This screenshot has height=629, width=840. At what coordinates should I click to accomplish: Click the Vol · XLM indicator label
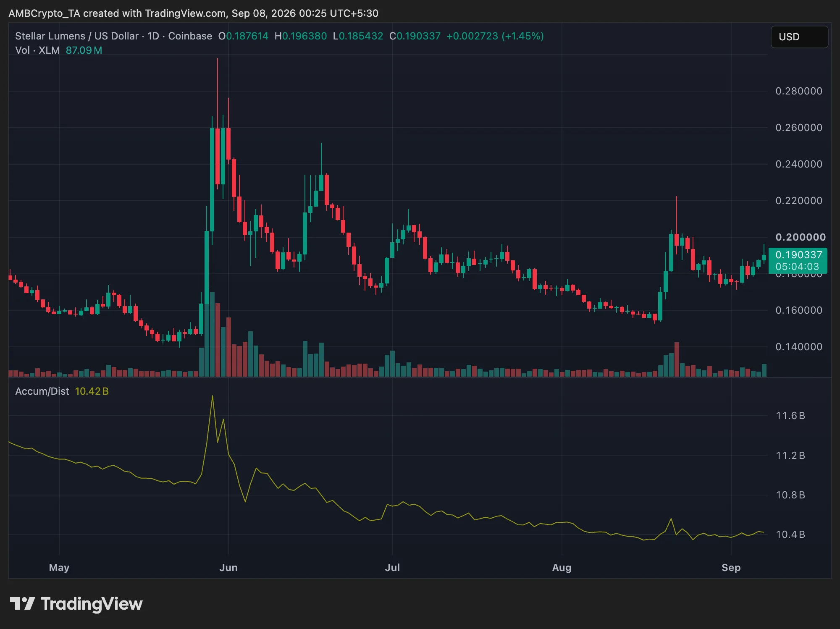pos(37,50)
